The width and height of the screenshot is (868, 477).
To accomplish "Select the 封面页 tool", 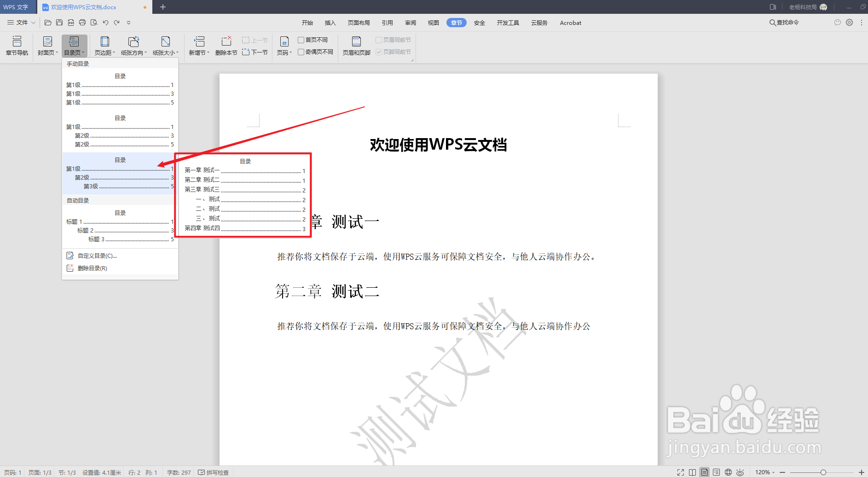I will coord(46,46).
